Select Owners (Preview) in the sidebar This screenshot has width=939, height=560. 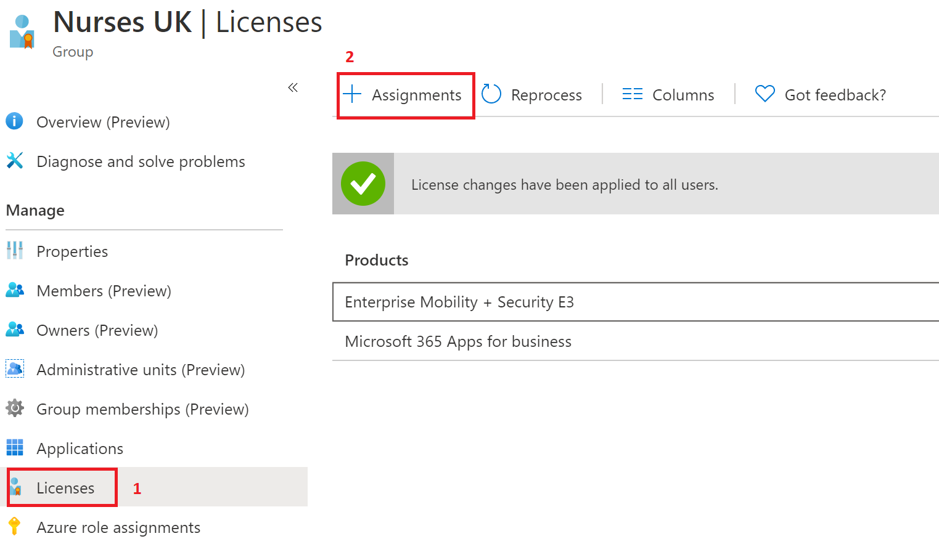(97, 330)
